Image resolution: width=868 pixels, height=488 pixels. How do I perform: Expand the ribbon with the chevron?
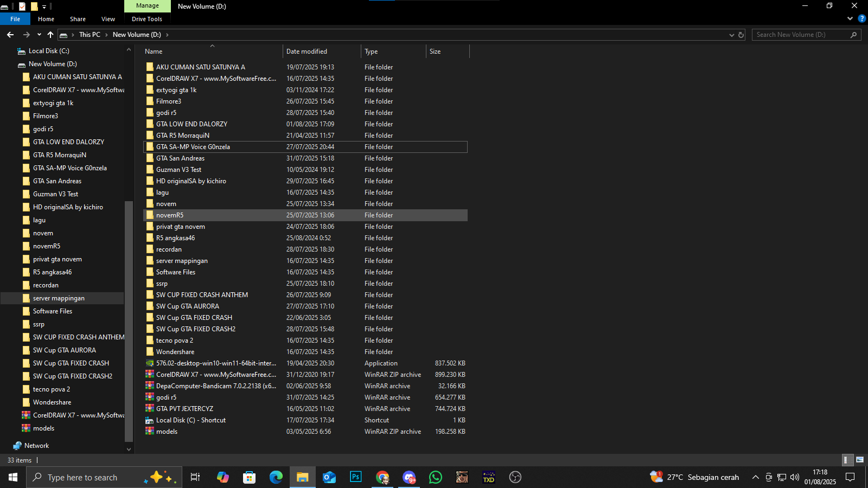tap(850, 19)
